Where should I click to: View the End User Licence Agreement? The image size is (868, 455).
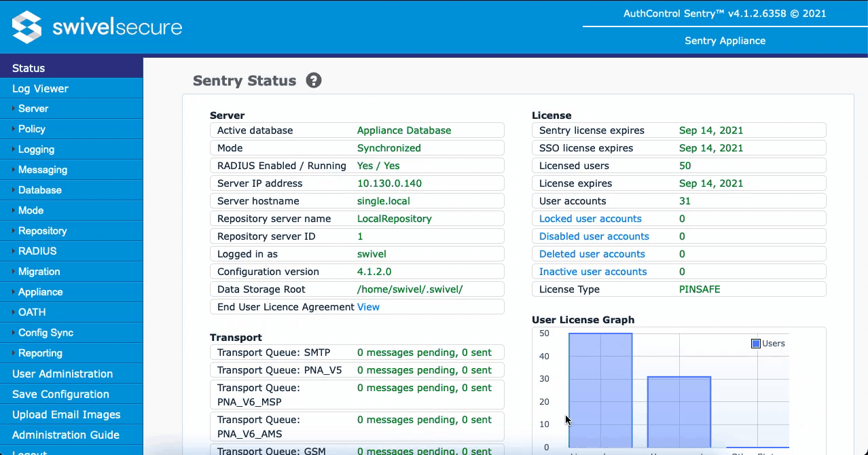pos(368,307)
